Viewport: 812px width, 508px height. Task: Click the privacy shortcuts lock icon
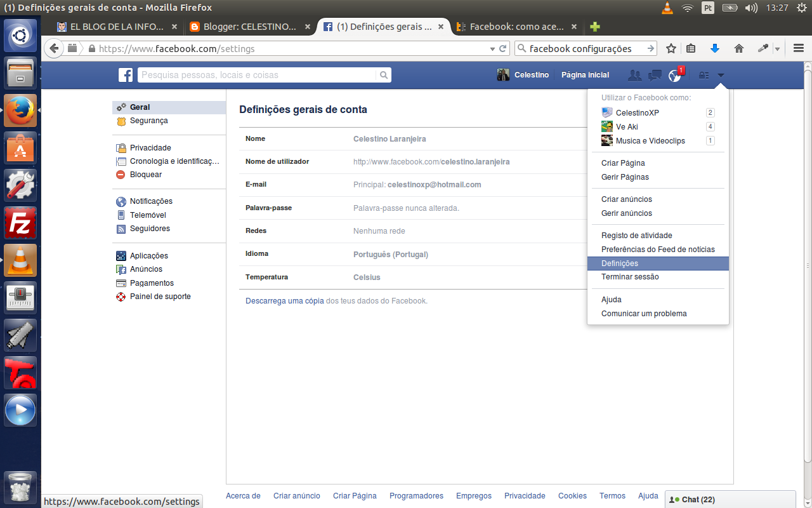703,75
